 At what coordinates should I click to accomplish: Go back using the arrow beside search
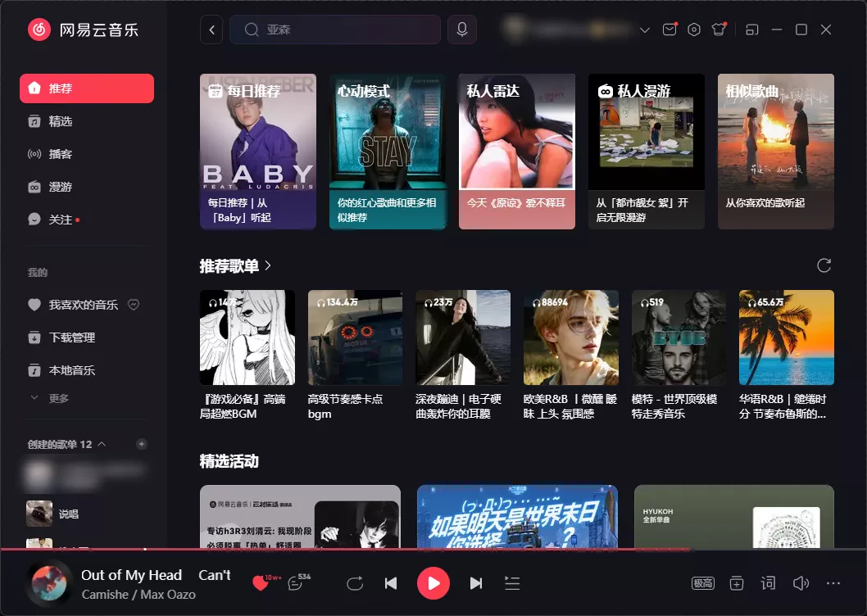(x=211, y=29)
